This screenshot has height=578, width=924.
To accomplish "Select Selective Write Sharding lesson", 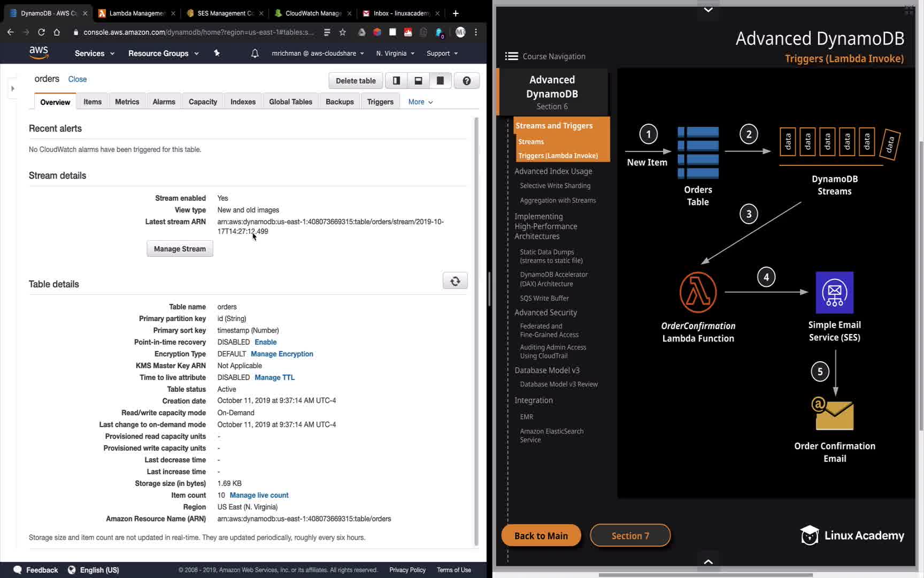I will pos(555,186).
